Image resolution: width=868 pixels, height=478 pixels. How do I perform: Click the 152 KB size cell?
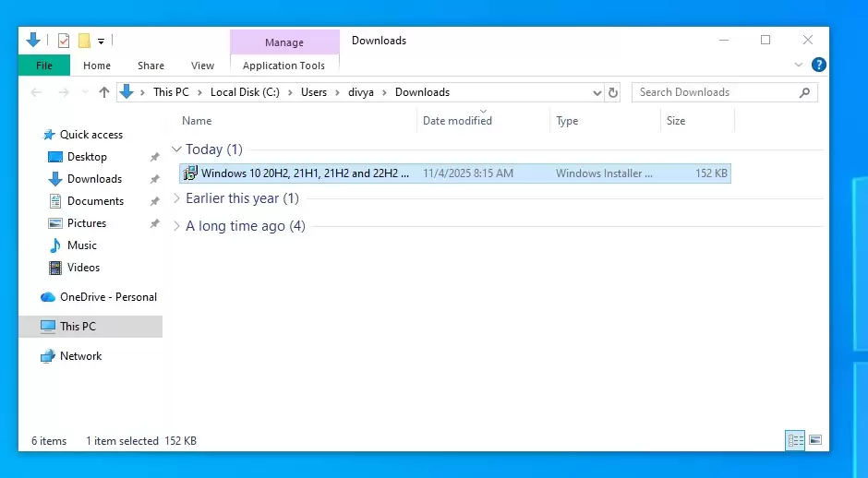coord(711,173)
